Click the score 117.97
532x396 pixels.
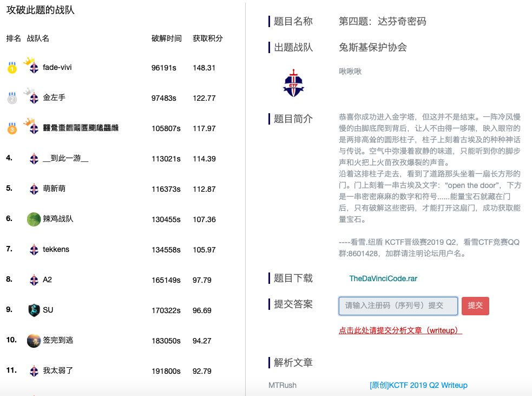coord(204,128)
